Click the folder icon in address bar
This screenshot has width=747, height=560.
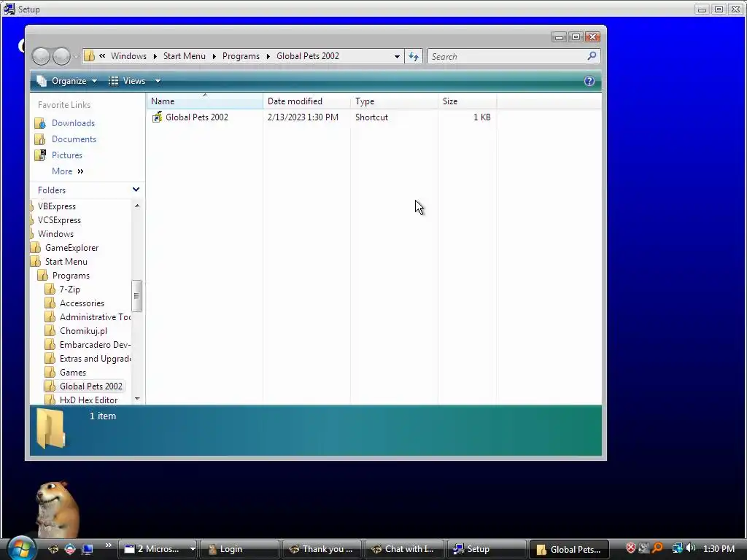click(89, 55)
